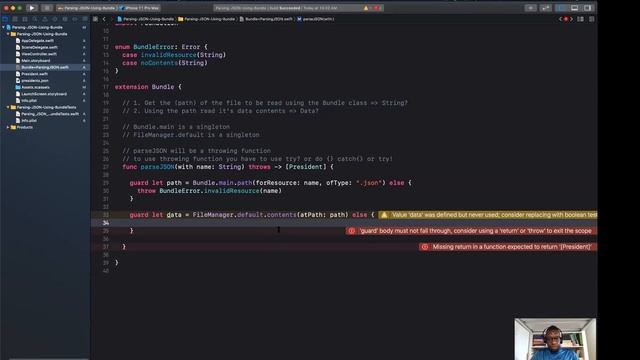
Task: Click the error icon on Missing return message
Action: coord(424,247)
